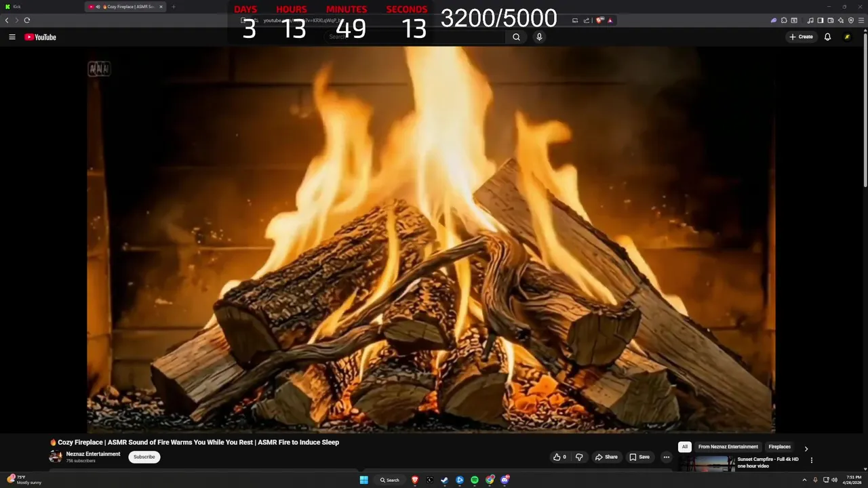Viewport: 868px width, 488px height.
Task: Save the video to a playlist
Action: [x=639, y=457]
